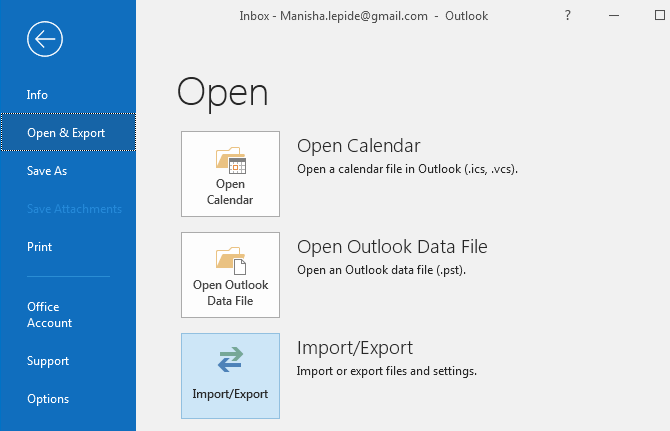Click the Help question mark icon
This screenshot has height=431, width=670.
[567, 16]
